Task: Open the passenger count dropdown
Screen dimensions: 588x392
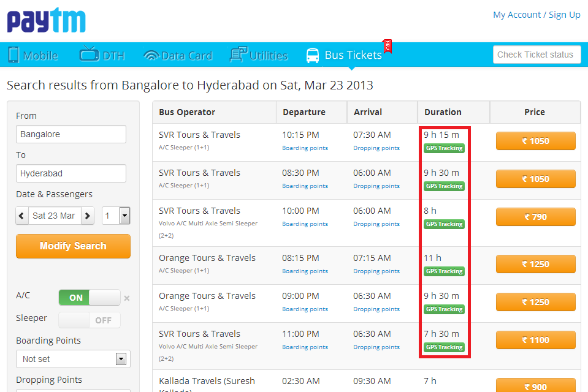Action: tap(116, 216)
